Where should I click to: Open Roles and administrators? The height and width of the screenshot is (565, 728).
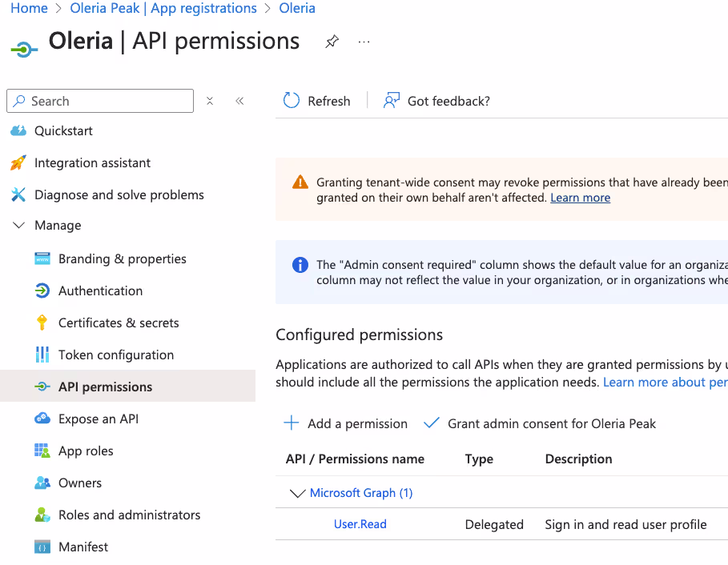pyautogui.click(x=129, y=515)
